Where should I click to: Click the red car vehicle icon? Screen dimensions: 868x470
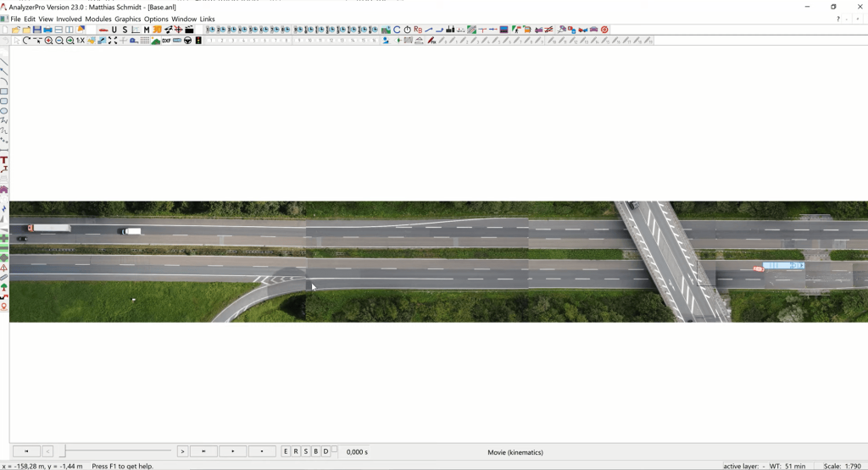point(103,30)
